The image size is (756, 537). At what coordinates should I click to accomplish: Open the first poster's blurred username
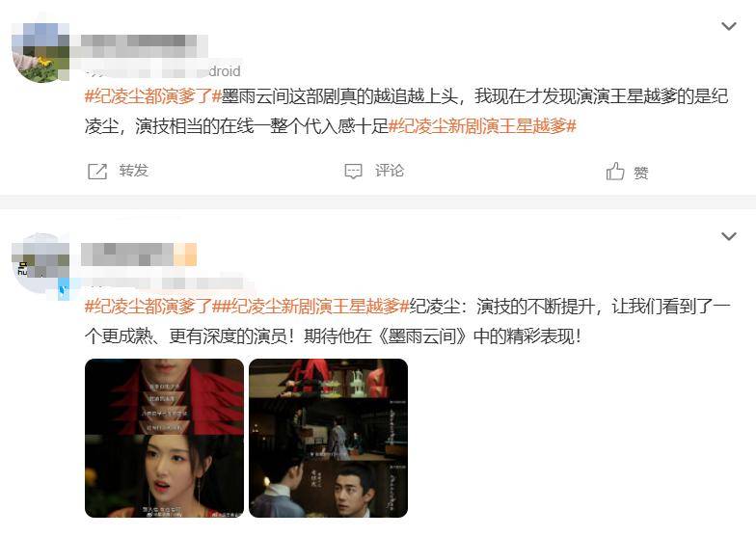click(x=139, y=46)
